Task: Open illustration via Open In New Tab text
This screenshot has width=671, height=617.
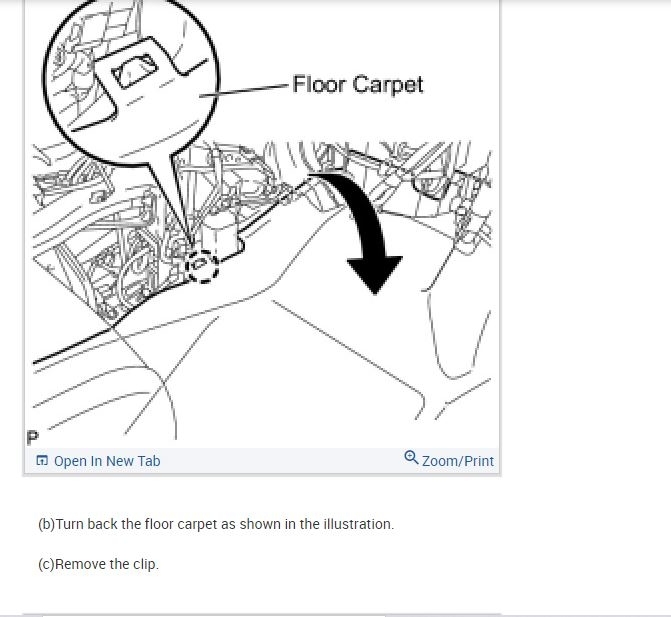Action: pos(107,461)
